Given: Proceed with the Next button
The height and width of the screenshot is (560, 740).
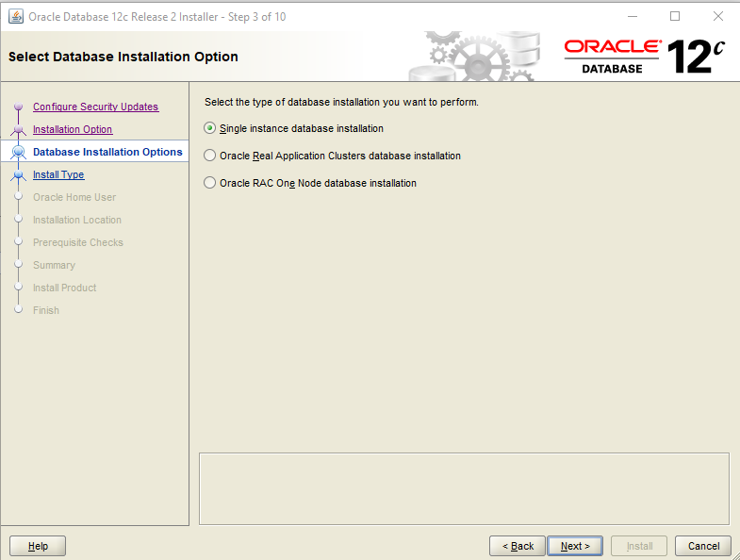Looking at the screenshot, I should 575,546.
